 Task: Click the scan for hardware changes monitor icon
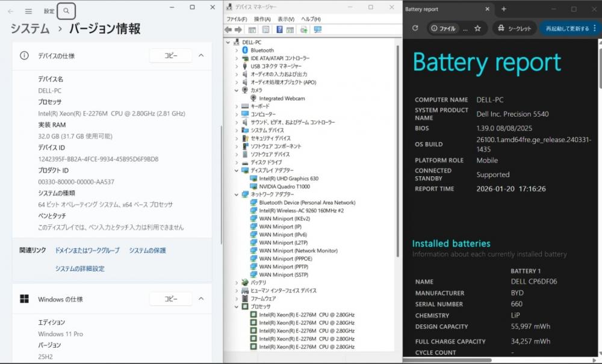317,29
